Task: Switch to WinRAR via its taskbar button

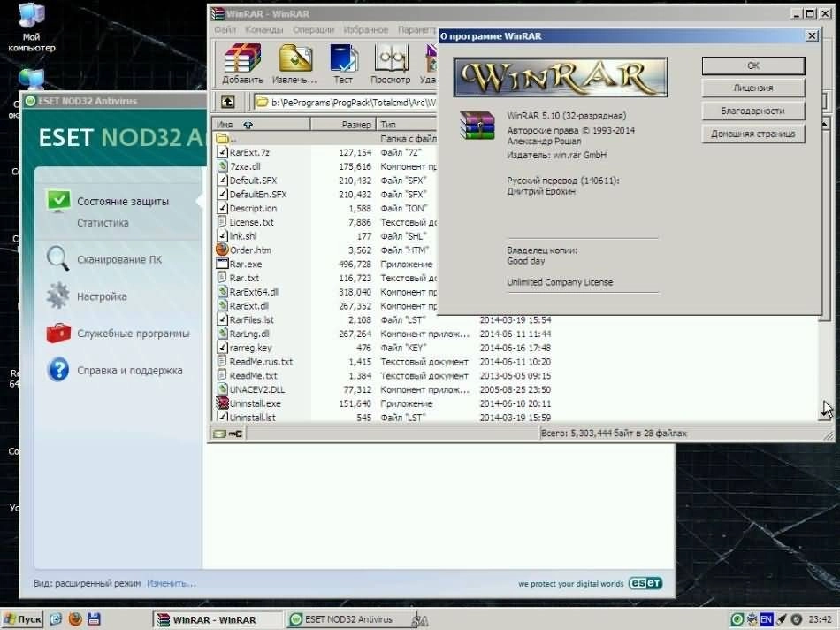Action: [x=218, y=619]
